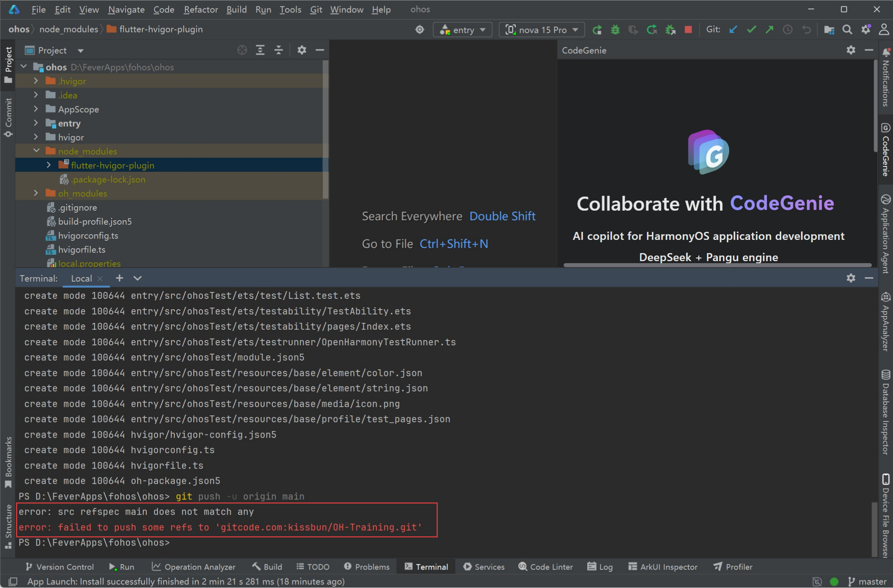Screen dimensions: 894x588
Task: Click Git Commit green checkmark icon
Action: point(751,30)
